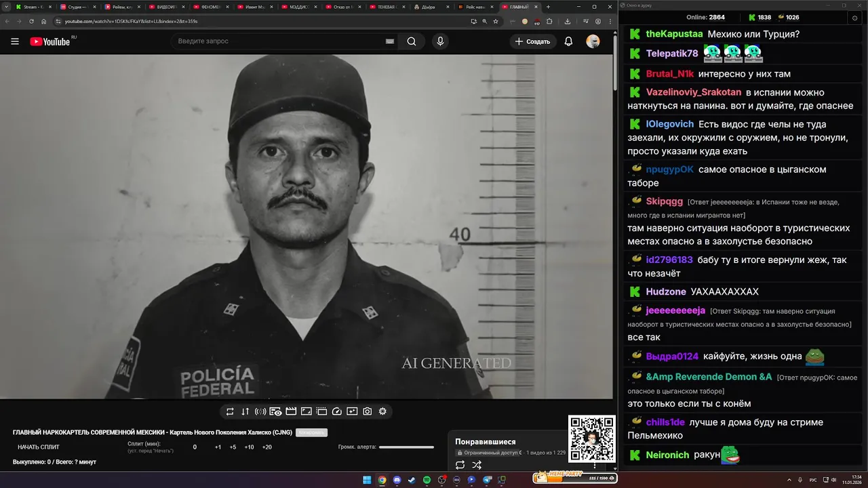
Task: Bookmark this page with the star icon
Action: coord(496,21)
